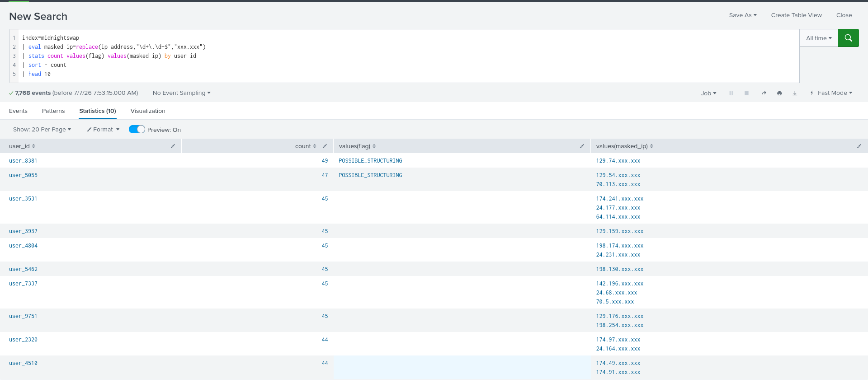This screenshot has height=388, width=868.
Task: Click masked IP 64.114.xxx.xxx
Action: [x=618, y=217]
